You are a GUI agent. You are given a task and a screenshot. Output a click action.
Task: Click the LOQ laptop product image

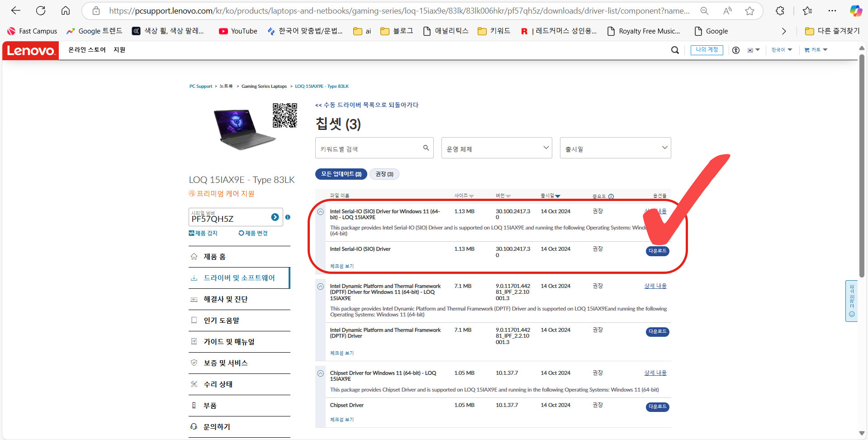pyautogui.click(x=244, y=129)
